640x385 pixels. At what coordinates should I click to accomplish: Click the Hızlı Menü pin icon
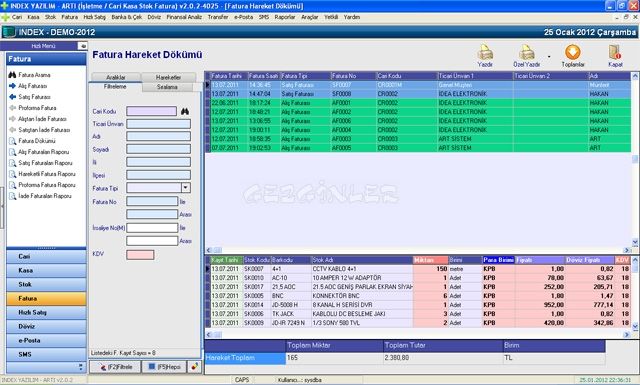coord(82,46)
